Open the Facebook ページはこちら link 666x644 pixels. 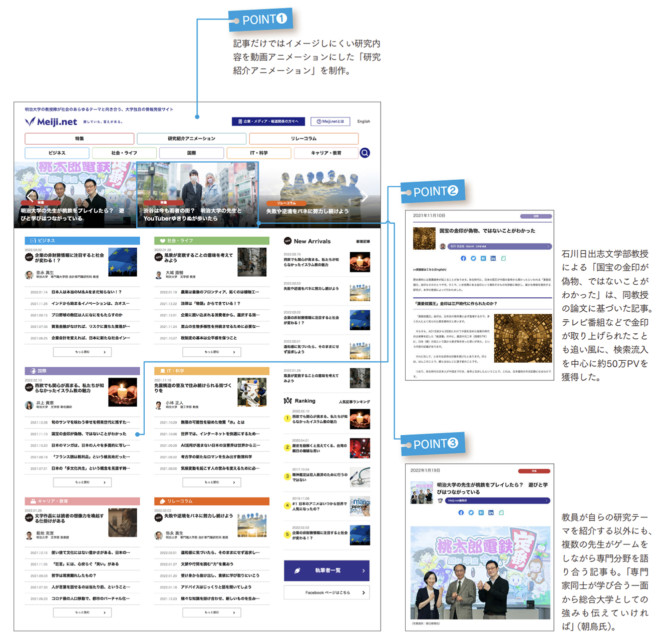327,592
